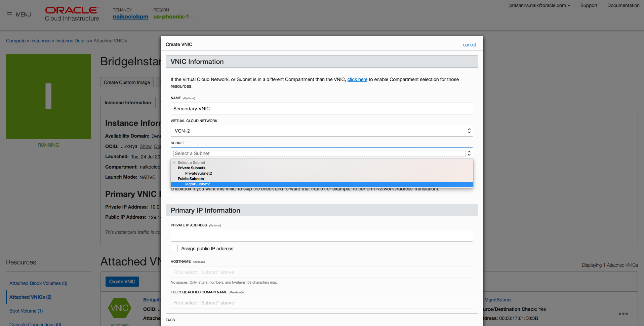The height and width of the screenshot is (326, 644).
Task: Follow the 'click here' compartment link
Action: [357, 79]
